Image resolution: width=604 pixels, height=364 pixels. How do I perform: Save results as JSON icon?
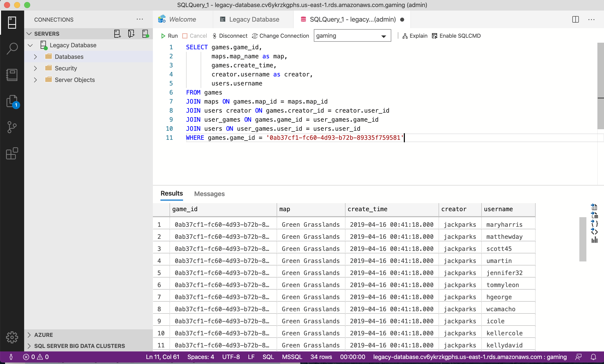[x=594, y=223]
